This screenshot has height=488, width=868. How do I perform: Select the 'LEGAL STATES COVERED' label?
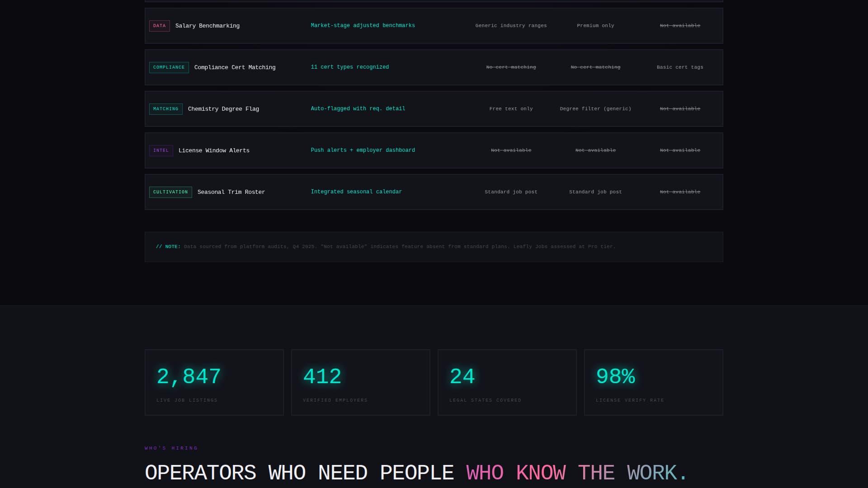(x=485, y=400)
